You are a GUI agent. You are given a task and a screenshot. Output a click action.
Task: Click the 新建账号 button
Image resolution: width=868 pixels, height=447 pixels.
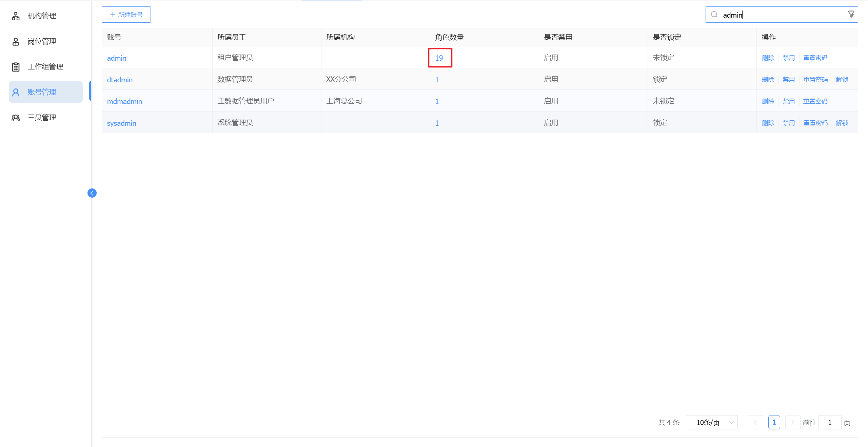[126, 15]
